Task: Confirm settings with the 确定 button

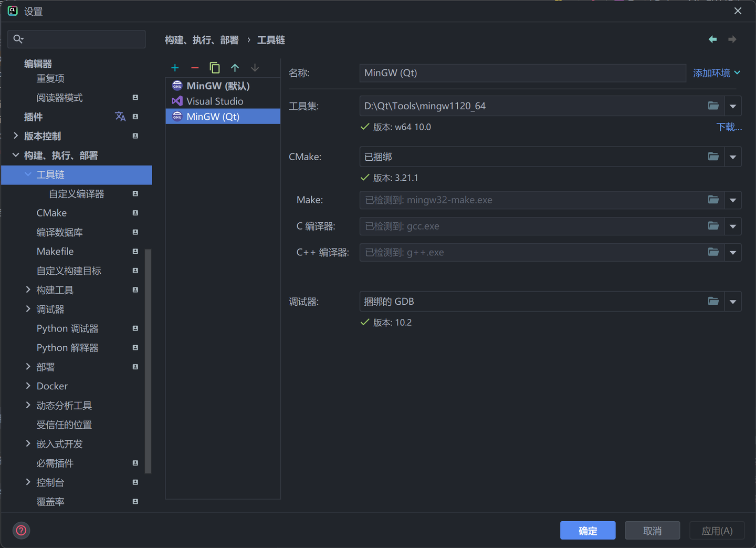Action: pos(587,530)
